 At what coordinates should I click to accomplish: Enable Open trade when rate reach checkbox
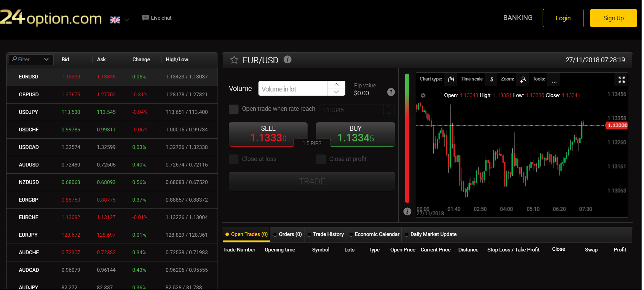[x=234, y=109]
